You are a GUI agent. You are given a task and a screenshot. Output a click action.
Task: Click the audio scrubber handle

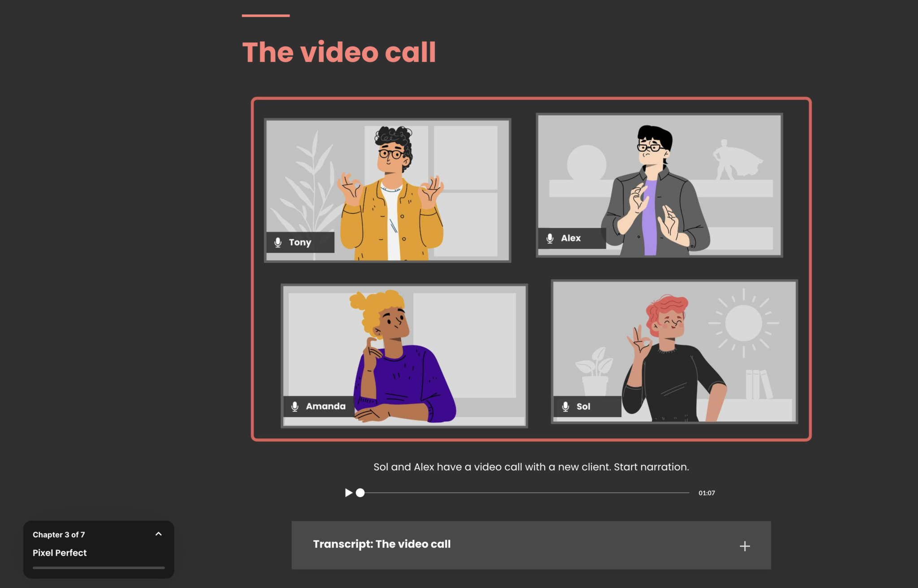point(360,493)
